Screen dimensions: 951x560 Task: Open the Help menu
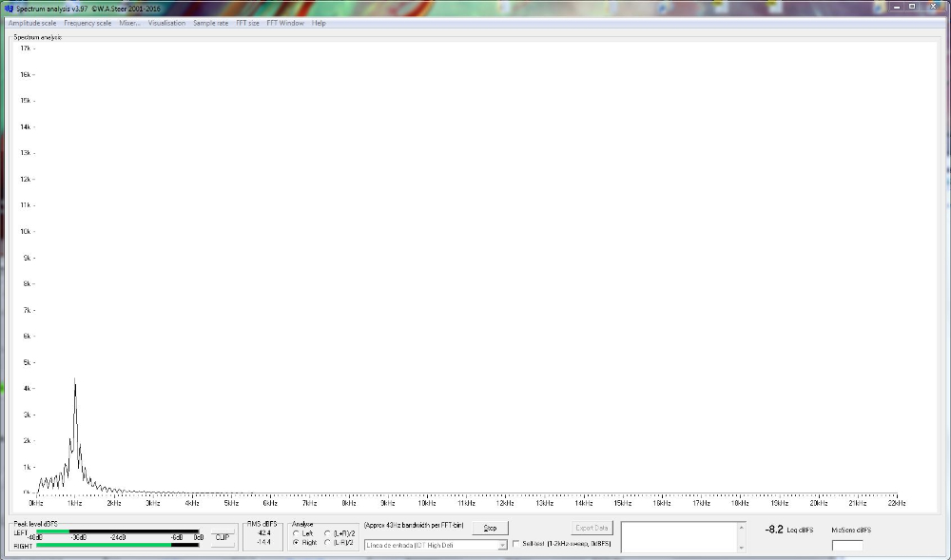(x=319, y=23)
